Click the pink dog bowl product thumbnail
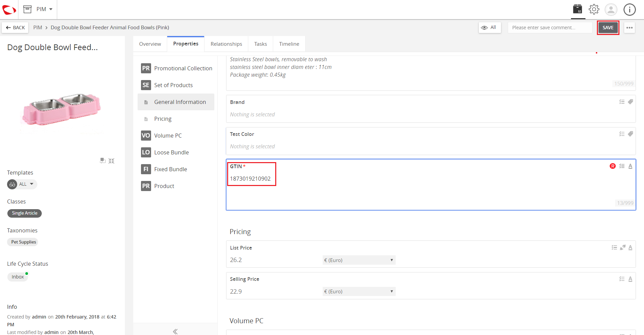Screen dimensions: 644x335 click(x=62, y=109)
